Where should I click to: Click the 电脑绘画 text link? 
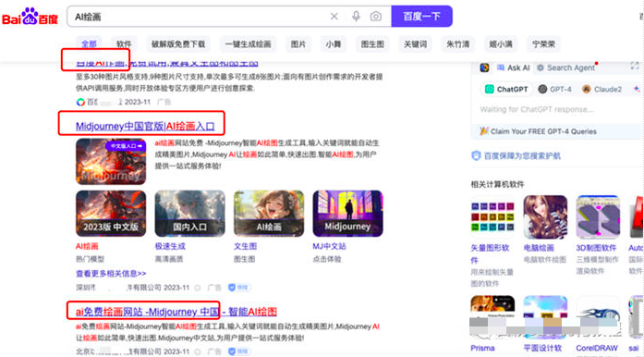(539, 248)
